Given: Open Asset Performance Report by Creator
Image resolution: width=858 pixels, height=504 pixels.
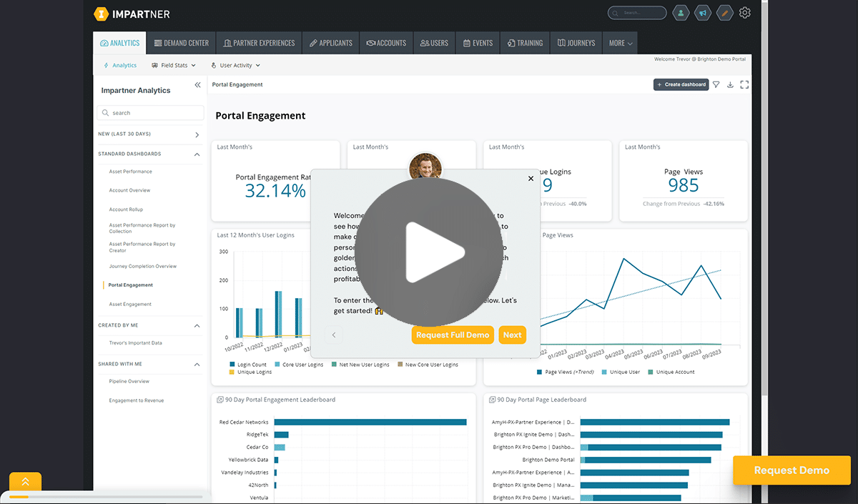Looking at the screenshot, I should 142,247.
